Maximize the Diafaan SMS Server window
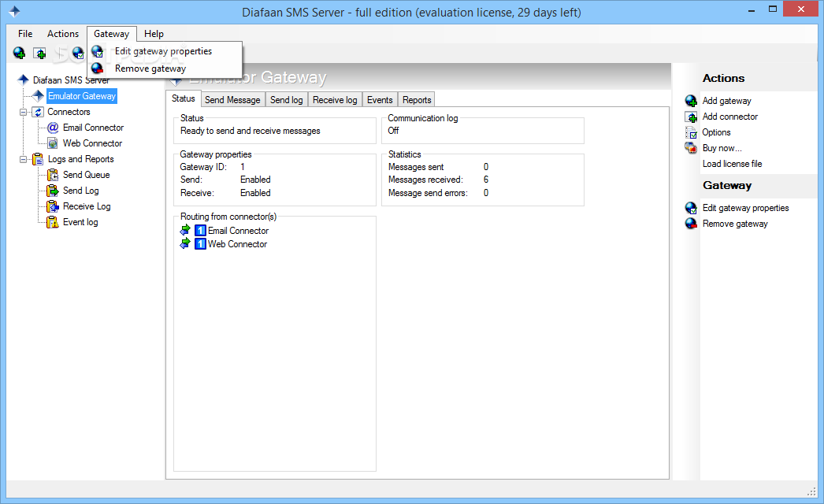 pyautogui.click(x=773, y=9)
